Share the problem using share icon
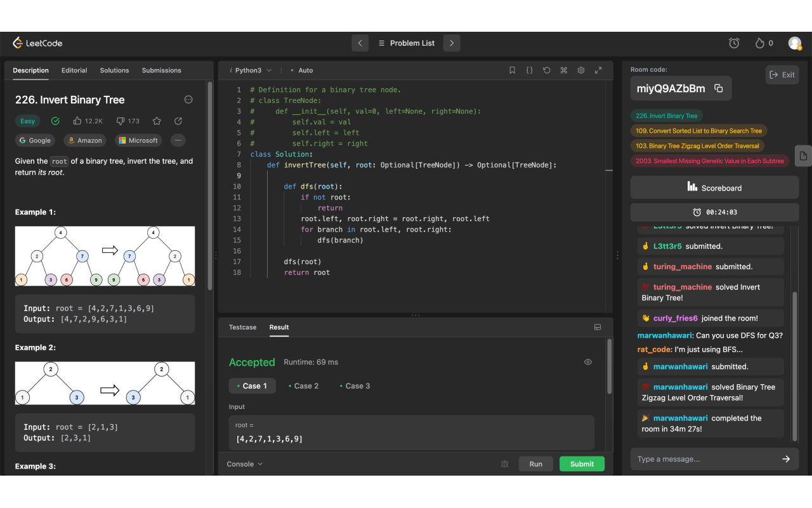The image size is (812, 508). (x=178, y=121)
